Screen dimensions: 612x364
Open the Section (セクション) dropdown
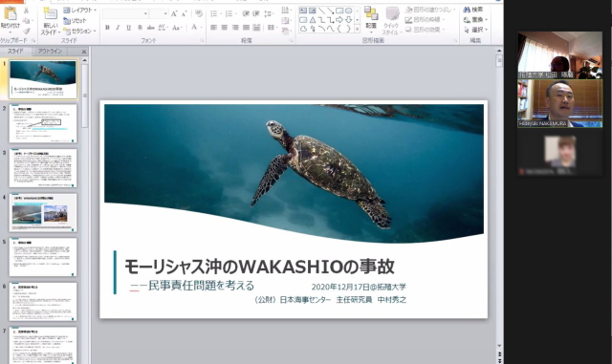pos(79,31)
